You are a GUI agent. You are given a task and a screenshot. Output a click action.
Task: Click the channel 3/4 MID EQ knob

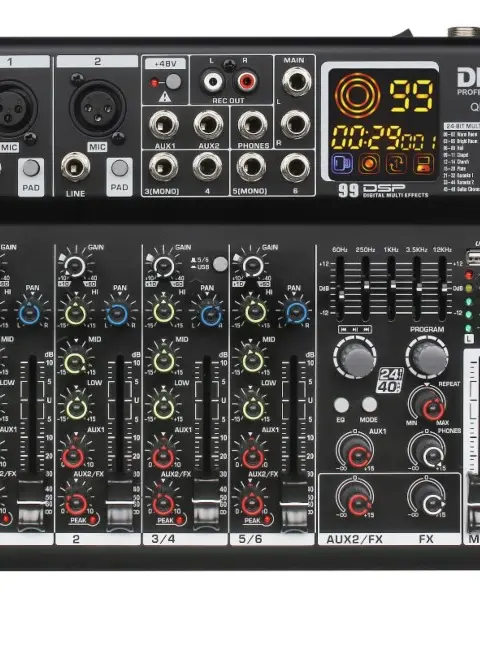[164, 361]
